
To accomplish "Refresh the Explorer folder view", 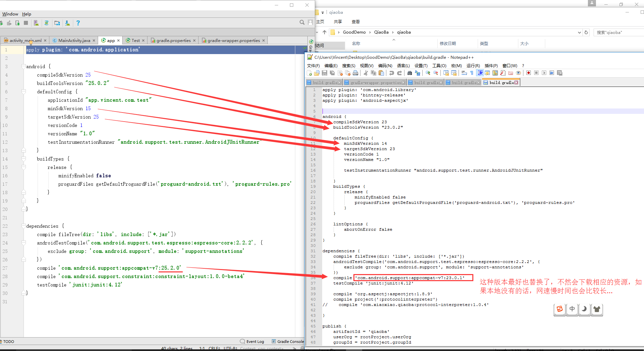I will pyautogui.click(x=586, y=33).
